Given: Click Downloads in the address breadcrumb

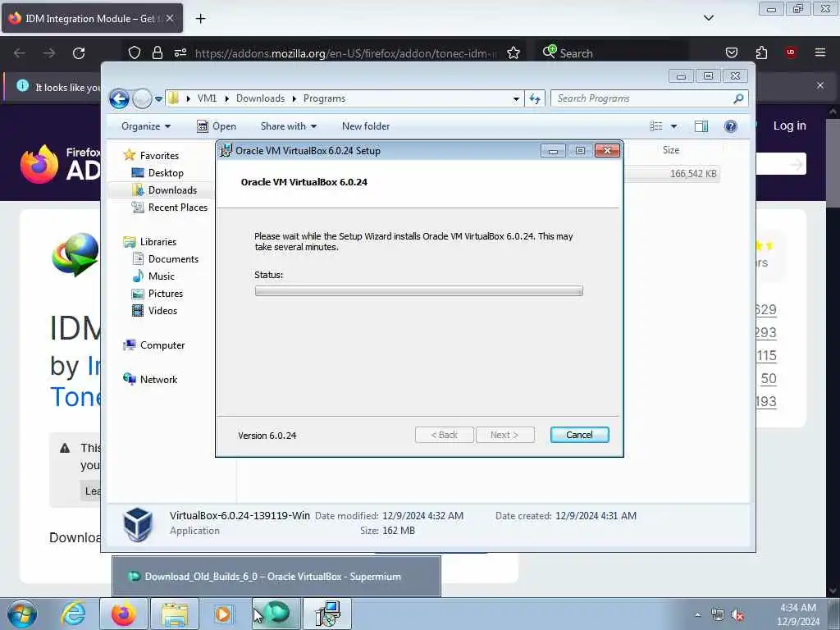Looking at the screenshot, I should pos(260,98).
